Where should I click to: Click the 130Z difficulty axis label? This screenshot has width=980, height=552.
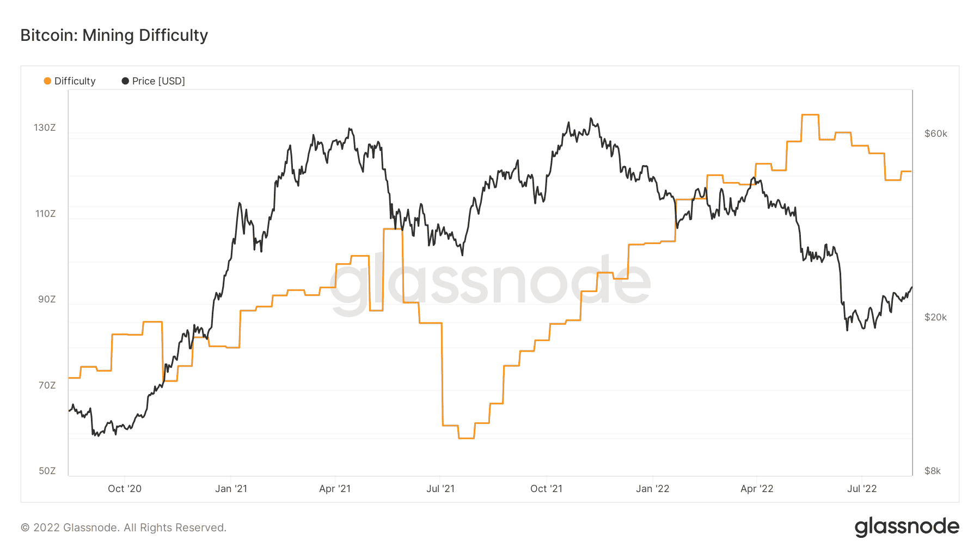(x=45, y=128)
